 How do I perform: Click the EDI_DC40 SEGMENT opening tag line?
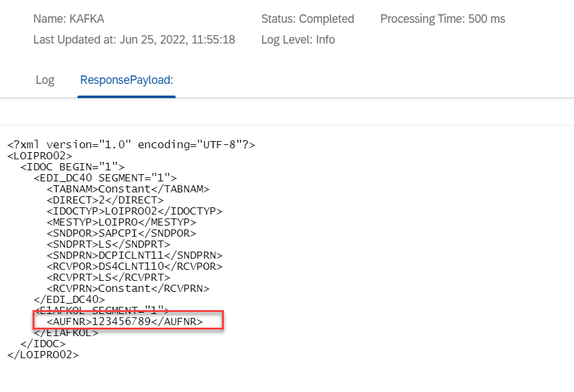click(105, 177)
